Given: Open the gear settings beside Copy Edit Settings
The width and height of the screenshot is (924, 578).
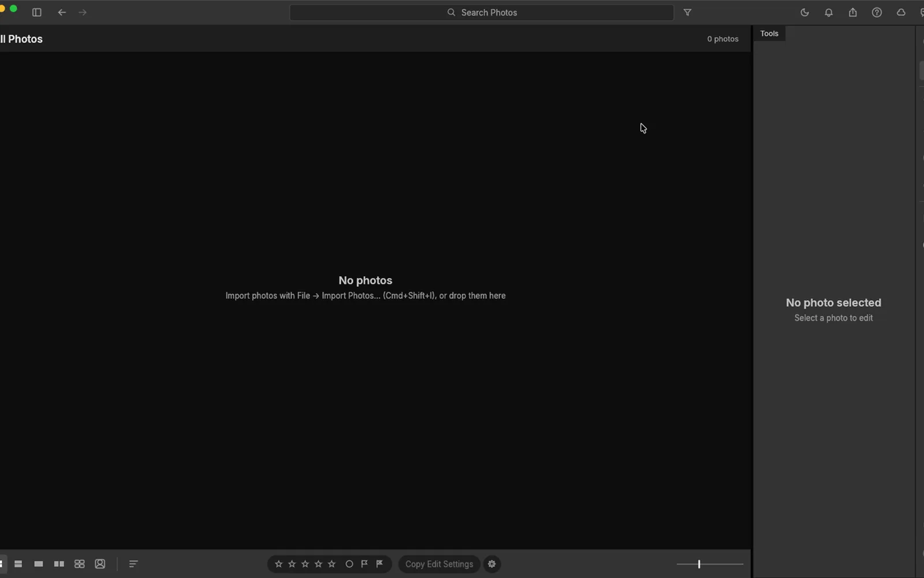Looking at the screenshot, I should click(492, 564).
